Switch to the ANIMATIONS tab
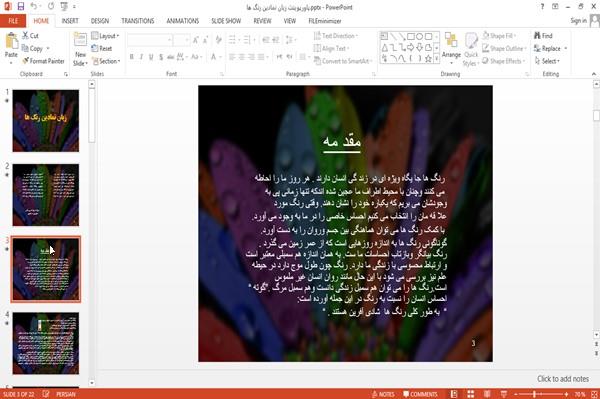This screenshot has width=600, height=399. coord(183,21)
